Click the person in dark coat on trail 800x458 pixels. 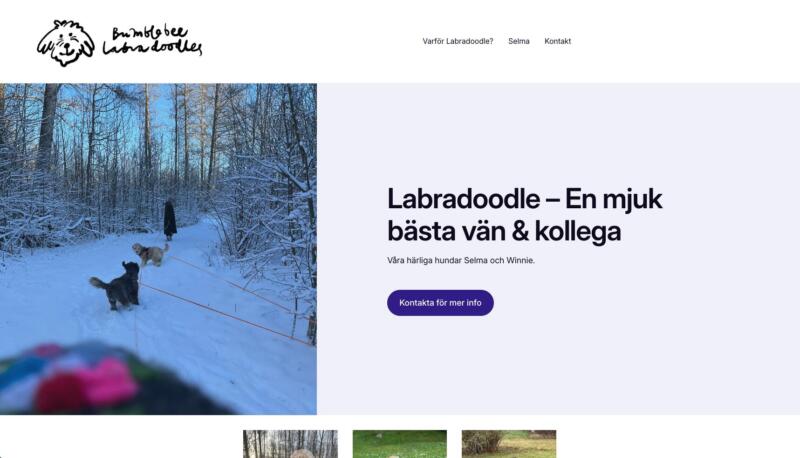[170, 219]
